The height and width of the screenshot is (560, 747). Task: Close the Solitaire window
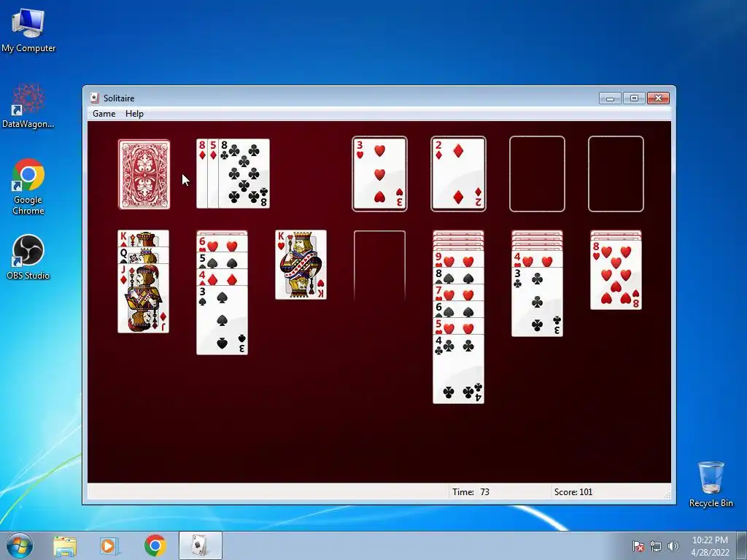click(x=659, y=98)
